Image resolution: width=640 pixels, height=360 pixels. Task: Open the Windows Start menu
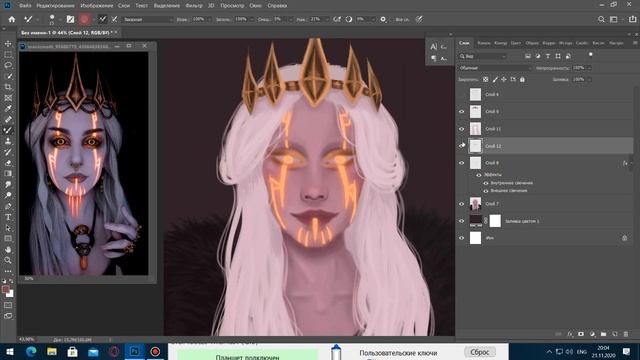10,351
